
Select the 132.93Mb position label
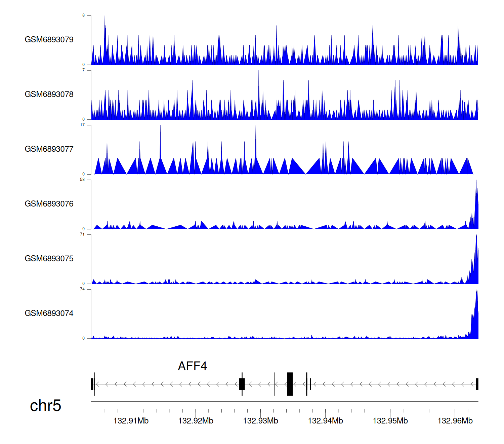(260, 421)
